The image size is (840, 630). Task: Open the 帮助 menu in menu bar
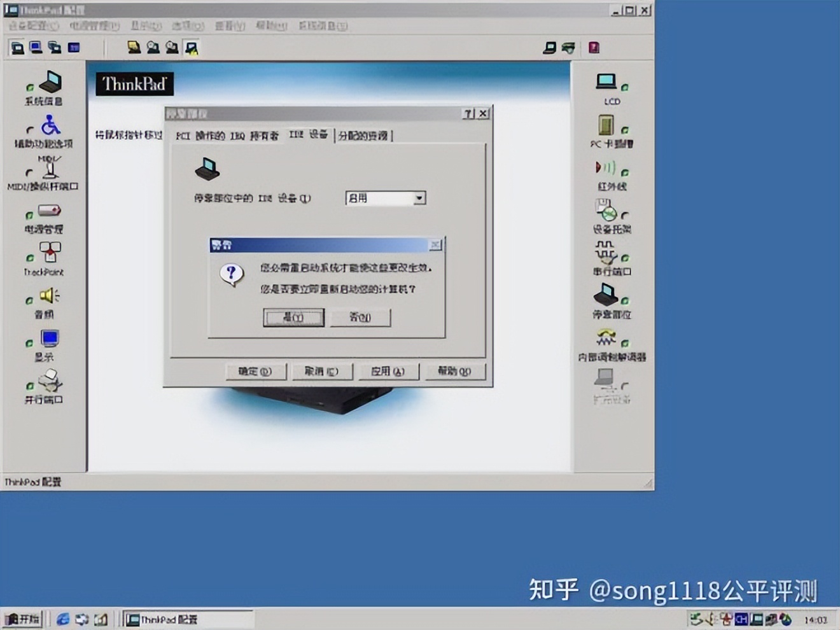[x=272, y=26]
